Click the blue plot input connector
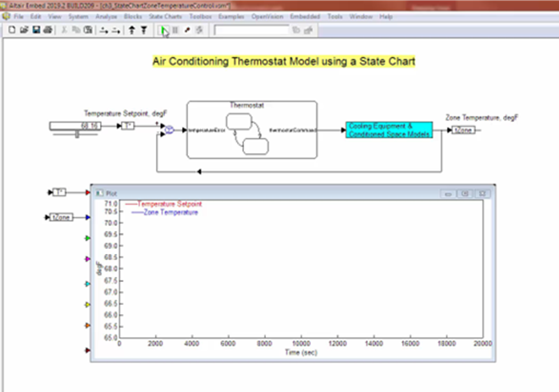This screenshot has height=392, width=559. pos(88,218)
